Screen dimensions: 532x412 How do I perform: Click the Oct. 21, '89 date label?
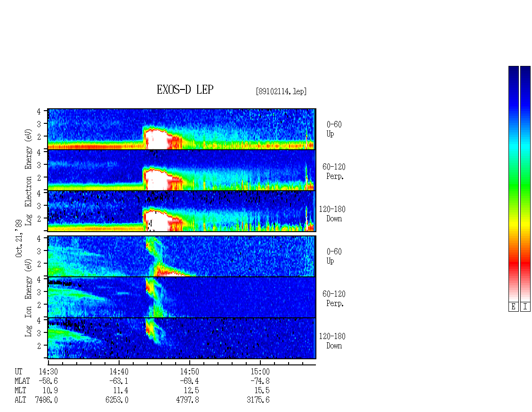[x=19, y=238]
